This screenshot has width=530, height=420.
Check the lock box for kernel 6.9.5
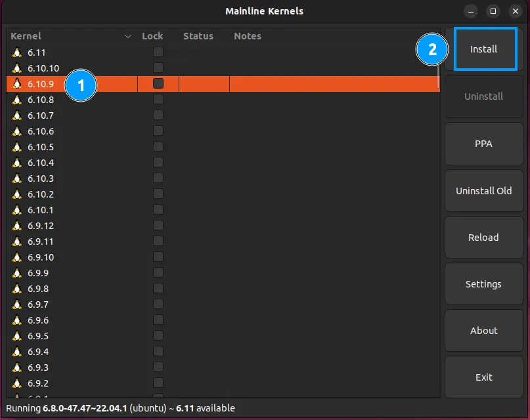(158, 335)
